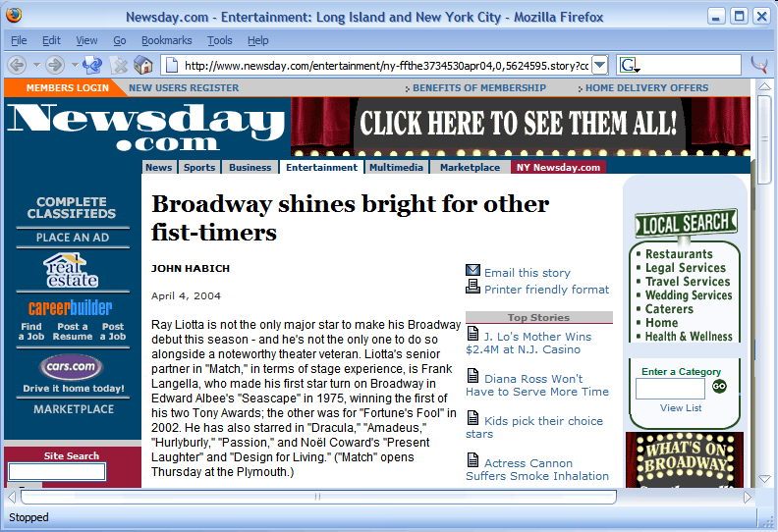This screenshot has height=532, width=778.
Task: Click the printer icon for print format
Action: (472, 287)
